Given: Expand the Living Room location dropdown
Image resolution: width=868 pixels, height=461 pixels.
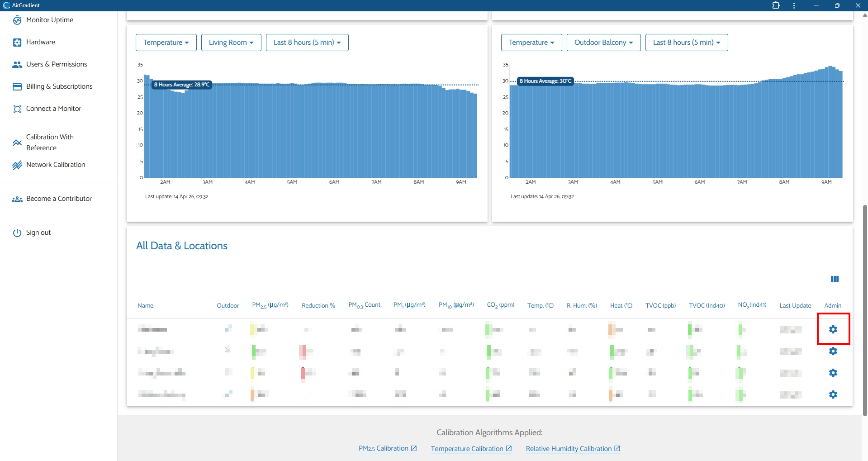Looking at the screenshot, I should click(x=231, y=43).
